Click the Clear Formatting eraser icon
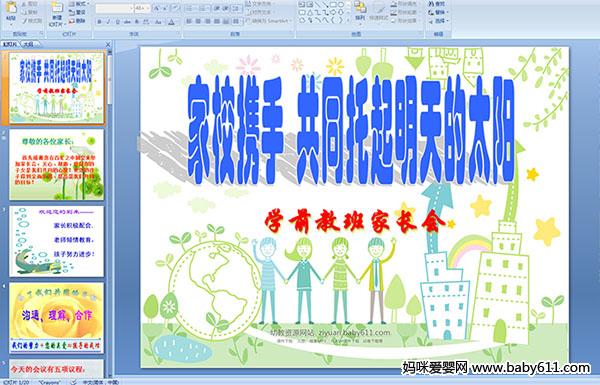600x385 pixels. click(x=175, y=8)
